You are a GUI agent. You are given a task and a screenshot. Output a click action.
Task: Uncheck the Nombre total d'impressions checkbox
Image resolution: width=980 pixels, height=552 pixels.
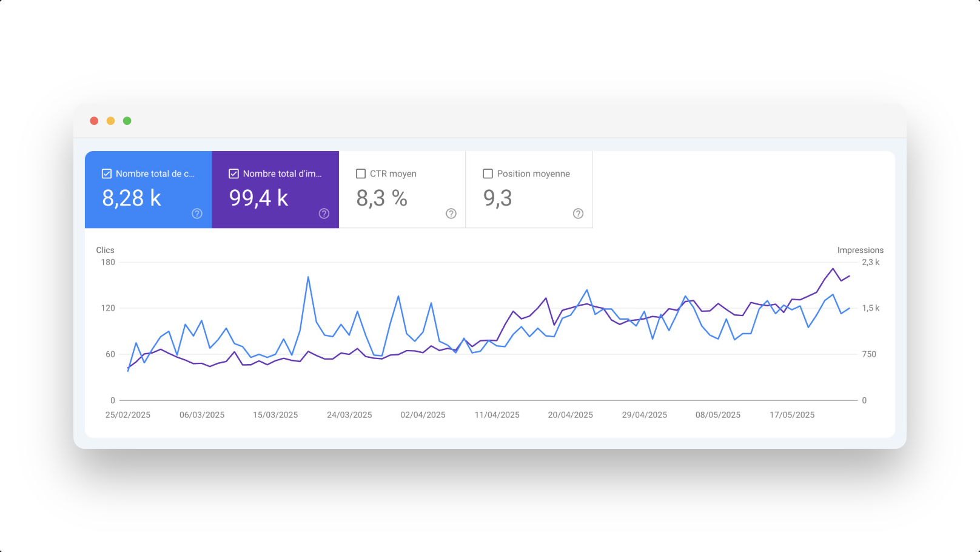coord(233,174)
